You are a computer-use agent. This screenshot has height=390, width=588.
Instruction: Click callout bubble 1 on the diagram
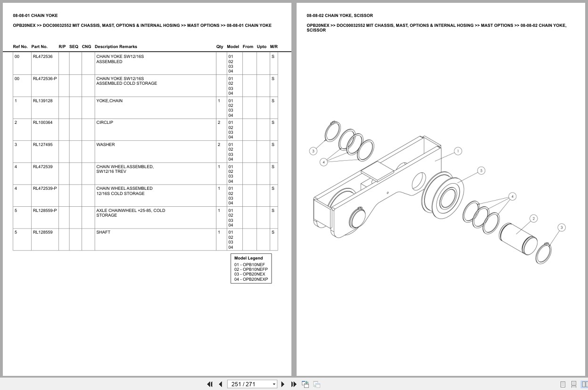pyautogui.click(x=458, y=151)
